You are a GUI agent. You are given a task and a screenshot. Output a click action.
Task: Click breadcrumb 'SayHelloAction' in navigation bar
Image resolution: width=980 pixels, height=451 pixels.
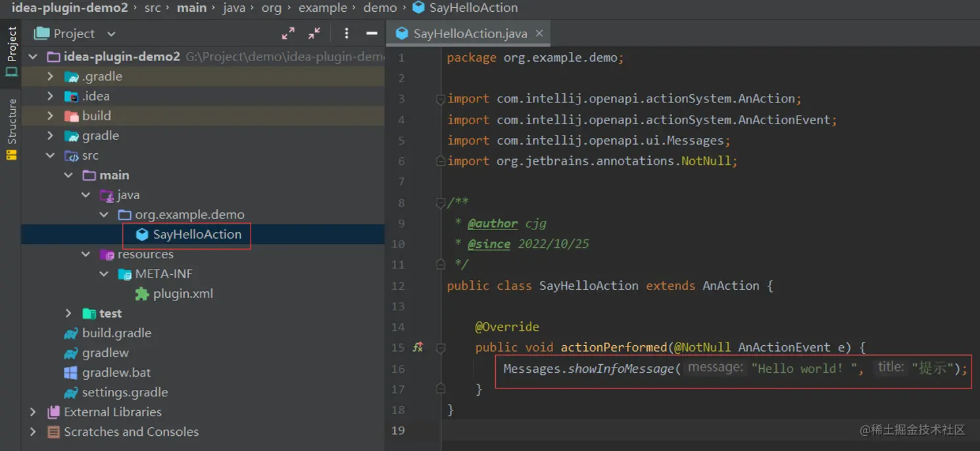click(x=474, y=8)
